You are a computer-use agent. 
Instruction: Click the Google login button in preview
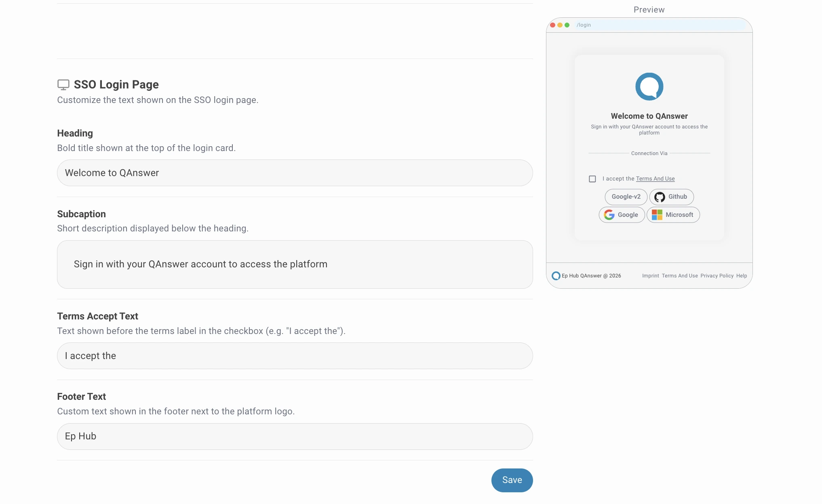[622, 215]
